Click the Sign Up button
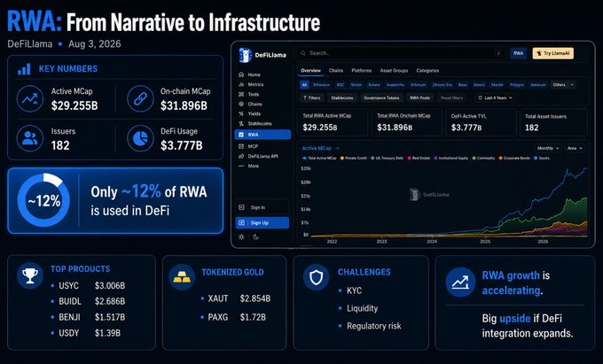The height and width of the screenshot is (364, 603). click(262, 222)
